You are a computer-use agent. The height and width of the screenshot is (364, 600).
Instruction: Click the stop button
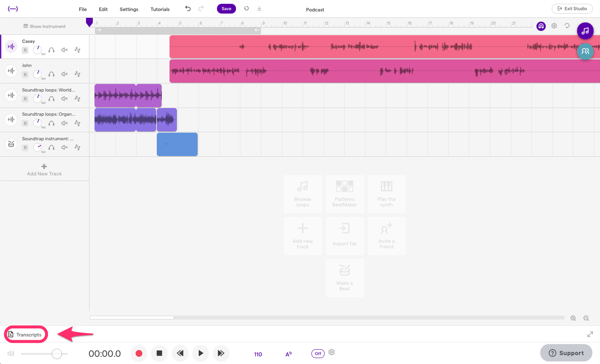click(159, 353)
